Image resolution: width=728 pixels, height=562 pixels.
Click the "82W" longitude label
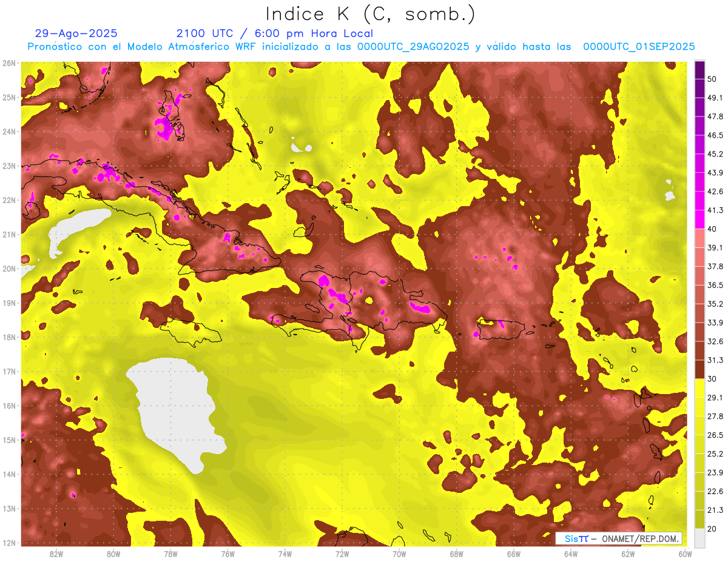(56, 554)
